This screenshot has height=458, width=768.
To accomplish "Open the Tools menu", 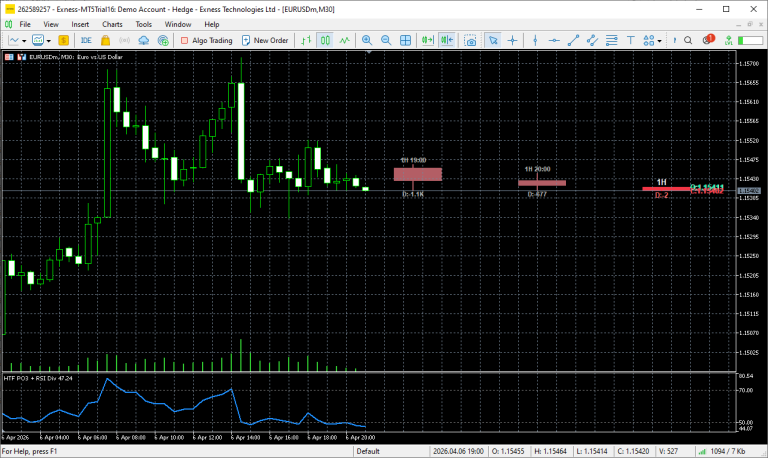I will 144,24.
